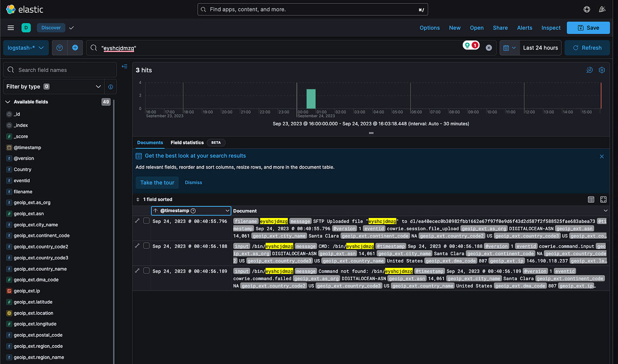Click the Search field names input

click(x=60, y=70)
